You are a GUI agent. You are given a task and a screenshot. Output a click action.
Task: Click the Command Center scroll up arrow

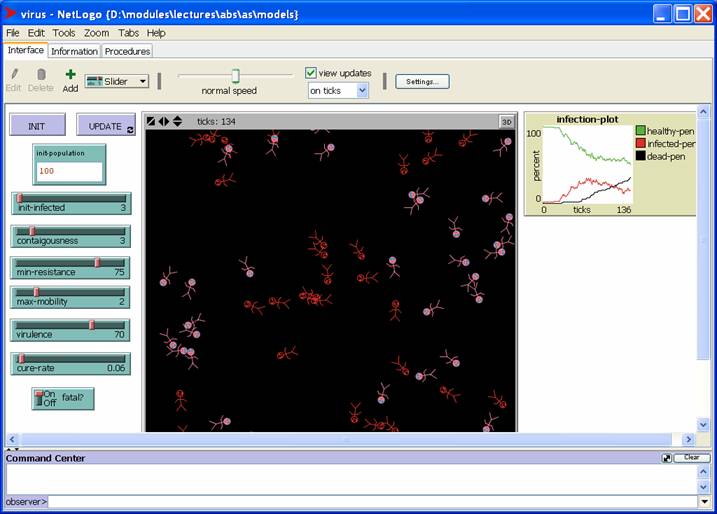click(x=704, y=471)
